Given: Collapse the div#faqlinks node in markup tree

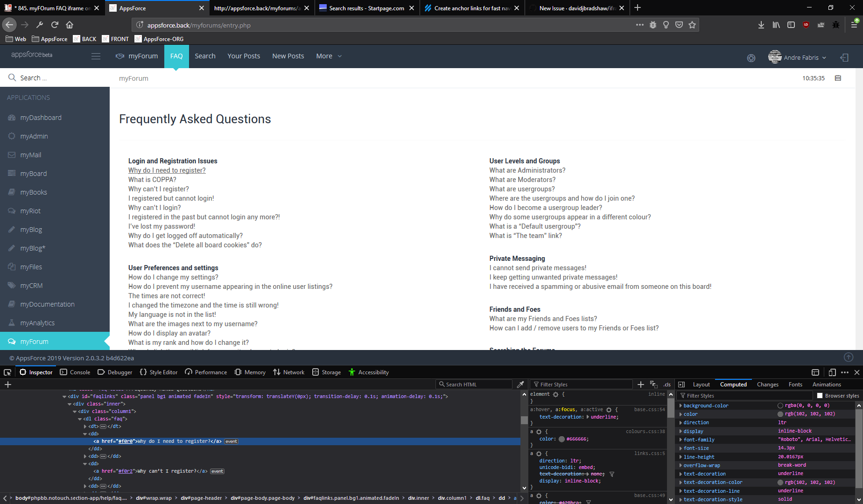Looking at the screenshot, I should (64, 397).
